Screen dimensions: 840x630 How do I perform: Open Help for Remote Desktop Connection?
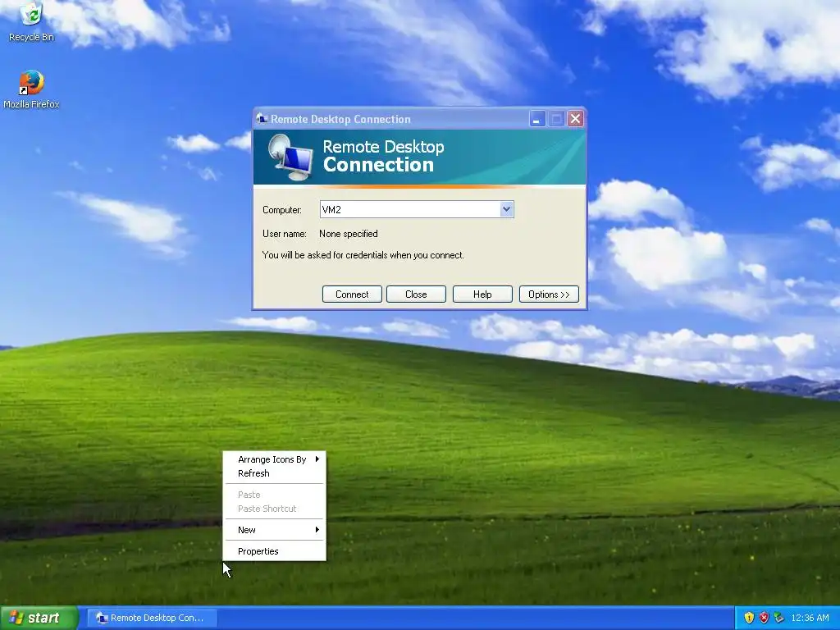click(x=482, y=294)
